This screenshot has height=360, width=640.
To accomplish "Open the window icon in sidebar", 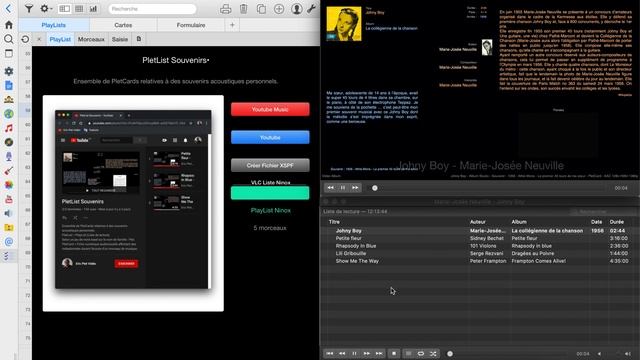I will [9, 53].
